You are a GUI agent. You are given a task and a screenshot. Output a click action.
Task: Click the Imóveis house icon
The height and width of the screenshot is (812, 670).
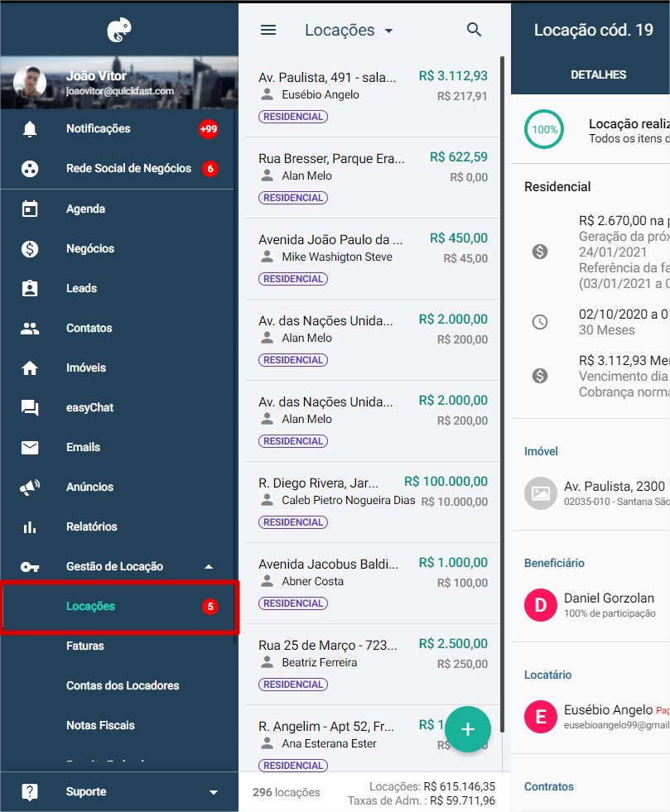coord(30,368)
